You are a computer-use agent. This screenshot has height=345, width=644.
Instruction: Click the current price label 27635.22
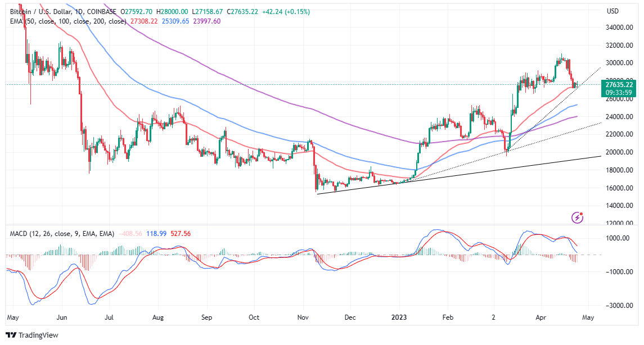(619, 85)
